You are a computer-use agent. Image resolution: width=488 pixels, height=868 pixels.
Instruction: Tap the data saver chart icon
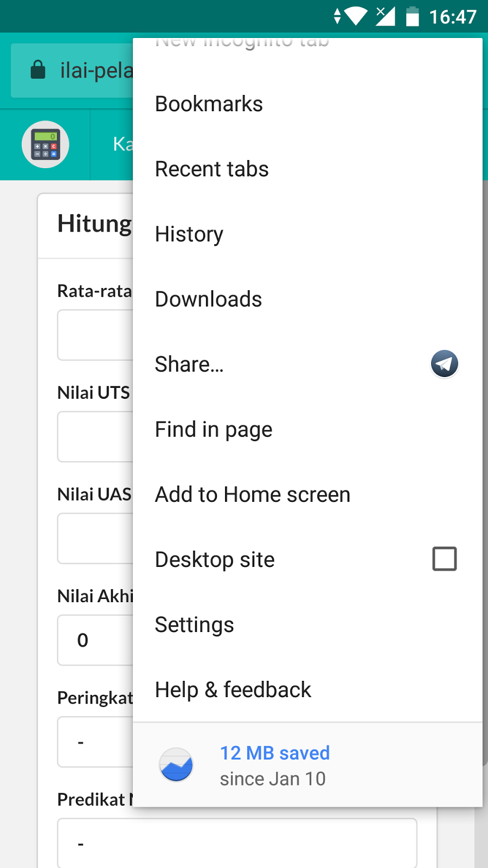pyautogui.click(x=176, y=765)
